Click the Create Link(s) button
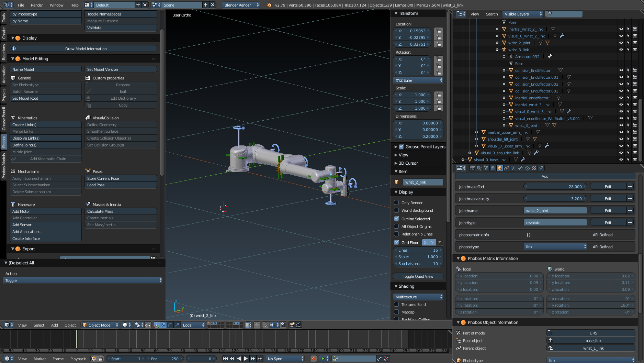Viewport: 644px width, 363px height. (46, 125)
